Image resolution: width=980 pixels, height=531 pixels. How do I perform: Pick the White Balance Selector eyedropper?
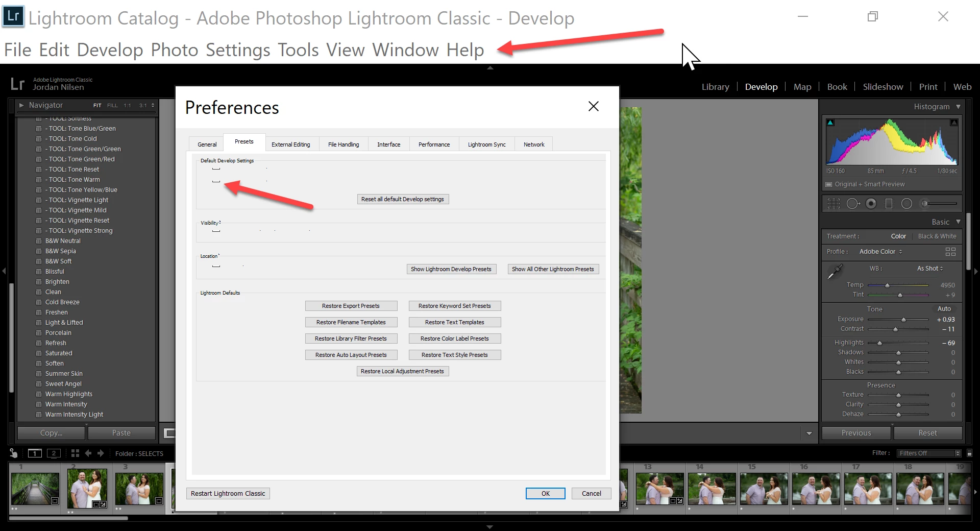(x=835, y=272)
